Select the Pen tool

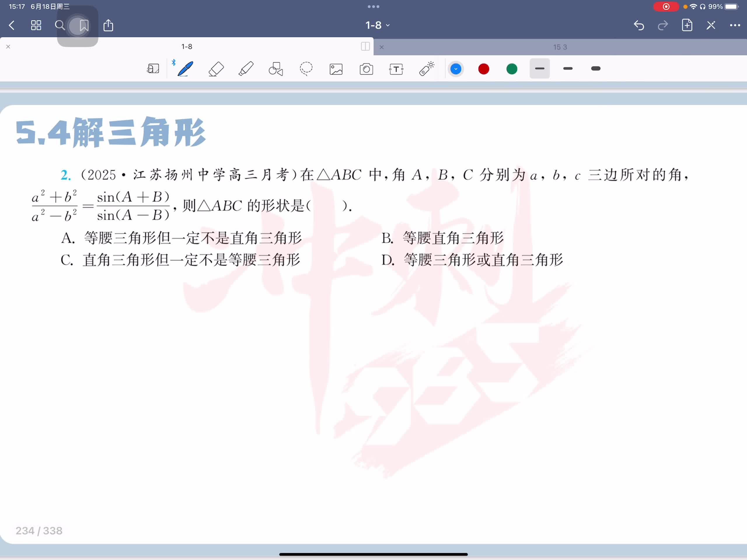coord(185,69)
